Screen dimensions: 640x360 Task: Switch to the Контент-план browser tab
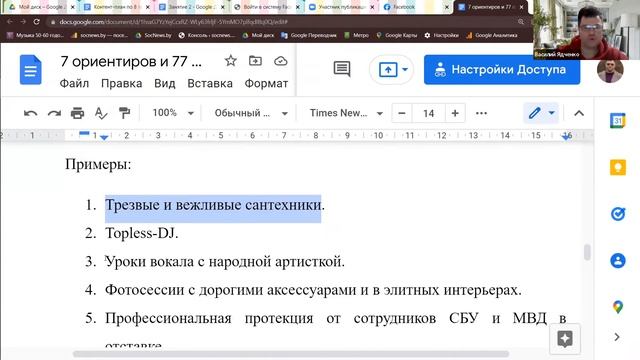coord(116,7)
